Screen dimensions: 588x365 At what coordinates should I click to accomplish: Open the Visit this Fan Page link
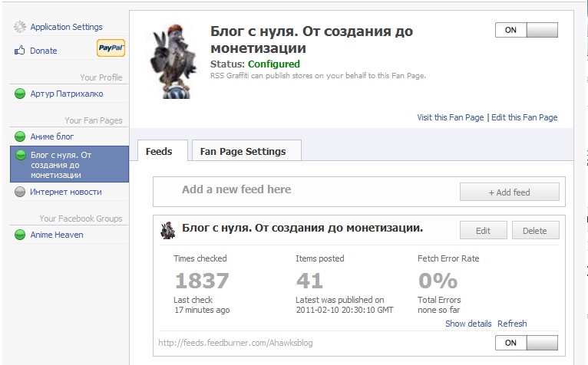[x=451, y=117]
